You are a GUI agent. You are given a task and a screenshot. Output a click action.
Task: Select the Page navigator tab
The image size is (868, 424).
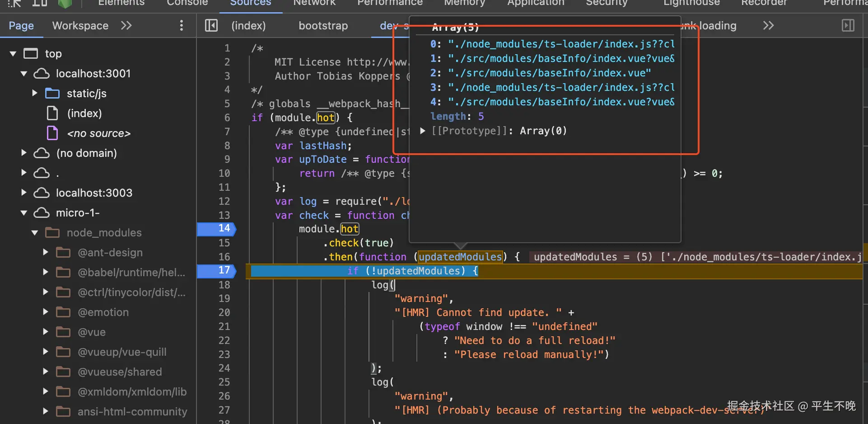[21, 26]
